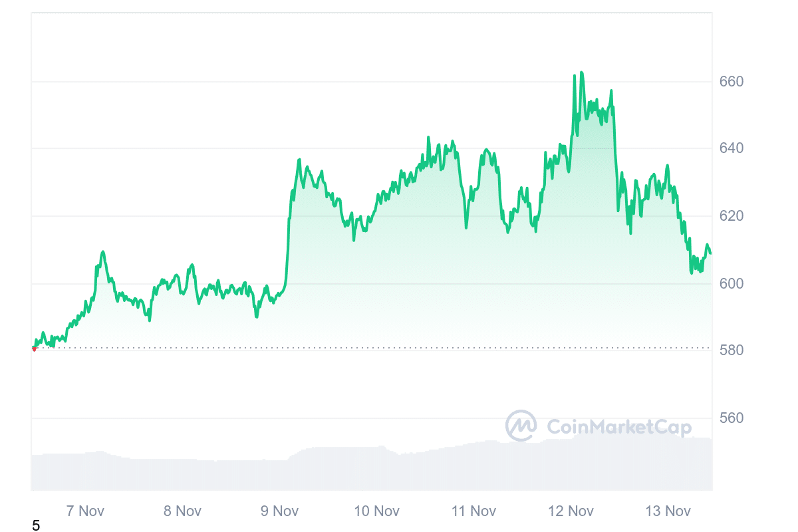This screenshot has width=798, height=532.
Task: Select the 600 price level label
Action: [x=731, y=284]
